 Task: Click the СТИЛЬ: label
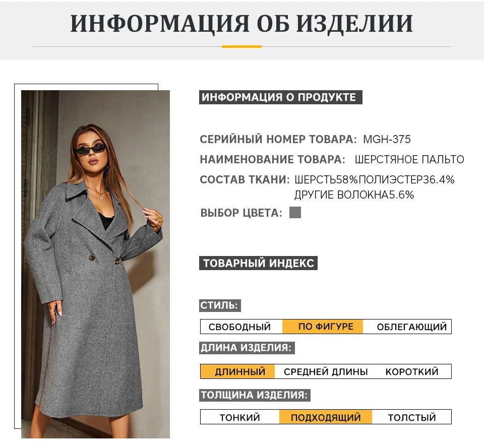pos(220,305)
